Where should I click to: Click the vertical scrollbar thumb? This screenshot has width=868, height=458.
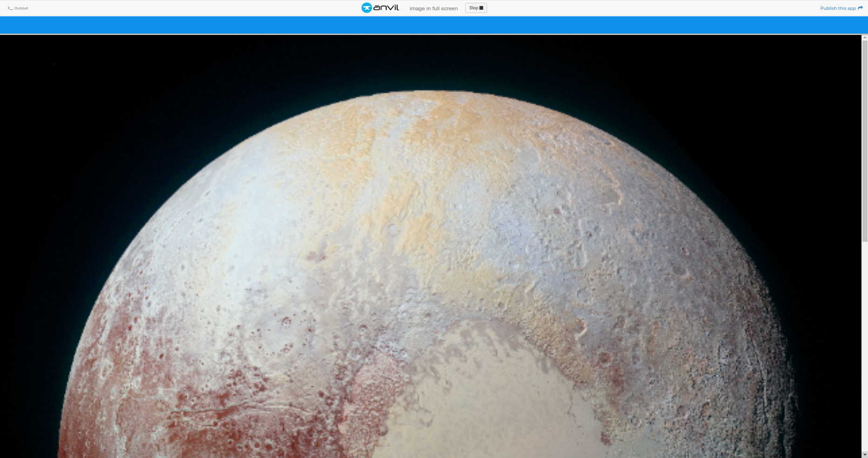[865, 141]
